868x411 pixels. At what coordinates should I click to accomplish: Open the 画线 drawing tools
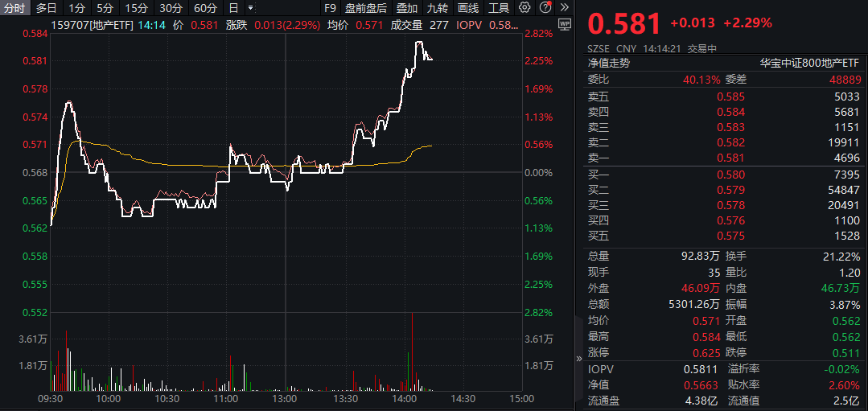tap(468, 8)
